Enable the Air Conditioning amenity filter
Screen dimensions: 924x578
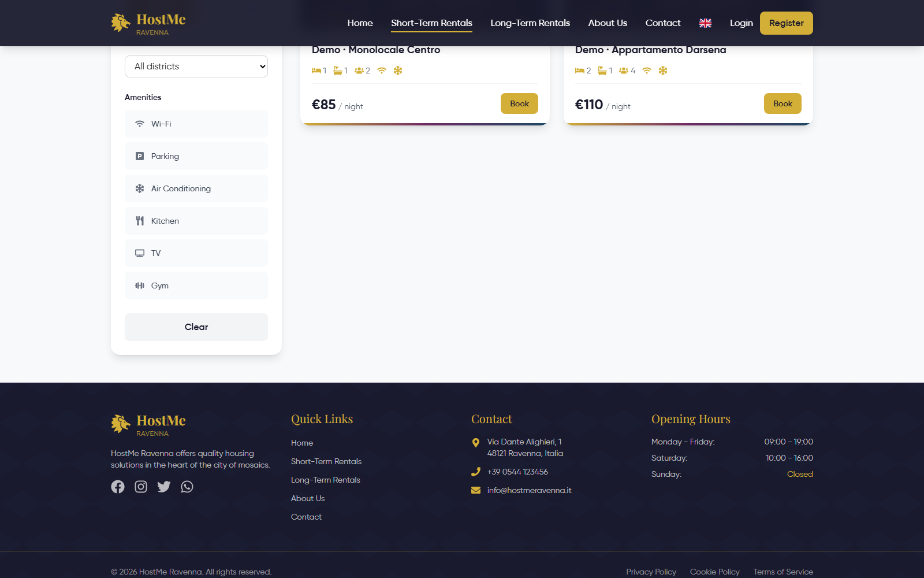[x=196, y=188]
